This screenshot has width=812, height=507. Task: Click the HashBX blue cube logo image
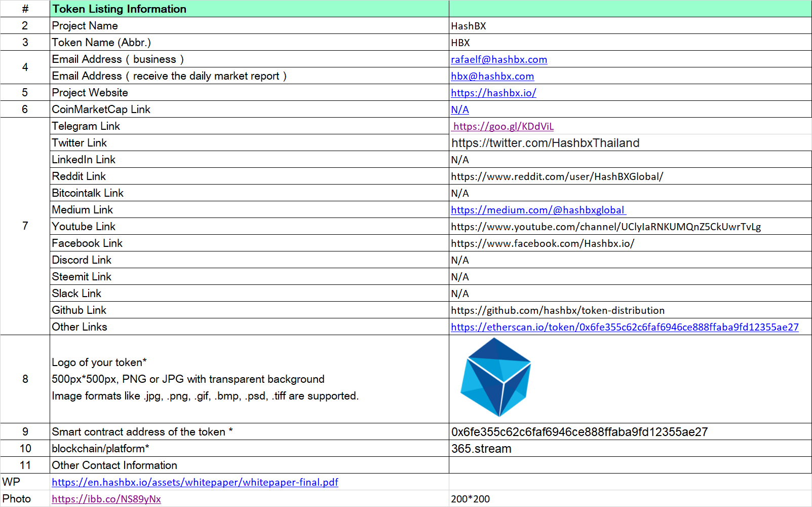(495, 377)
